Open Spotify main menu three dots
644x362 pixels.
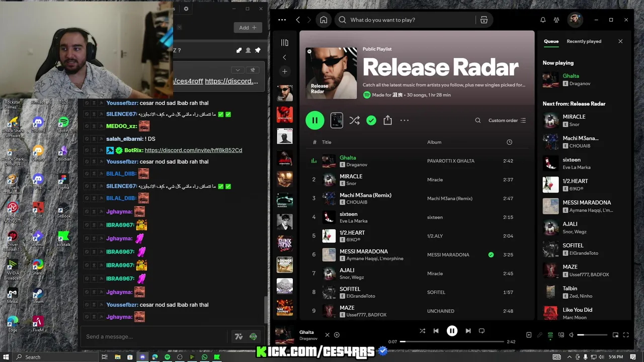282,20
